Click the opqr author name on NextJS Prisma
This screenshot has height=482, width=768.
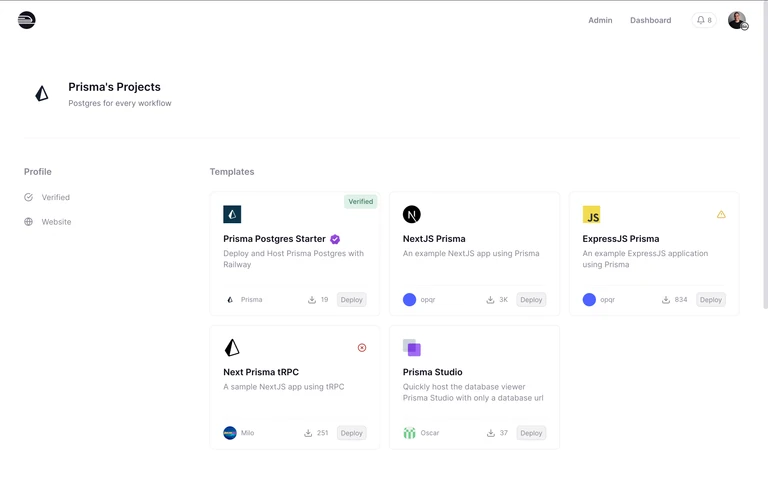428,299
